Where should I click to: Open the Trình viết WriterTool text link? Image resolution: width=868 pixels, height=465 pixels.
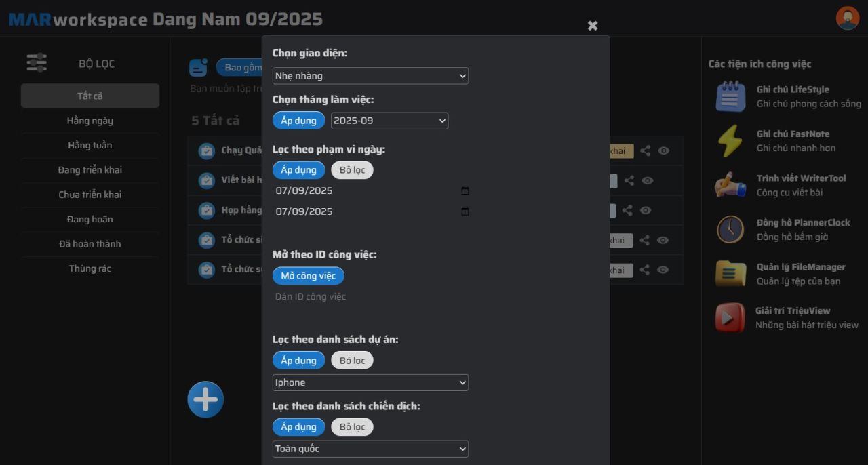802,178
